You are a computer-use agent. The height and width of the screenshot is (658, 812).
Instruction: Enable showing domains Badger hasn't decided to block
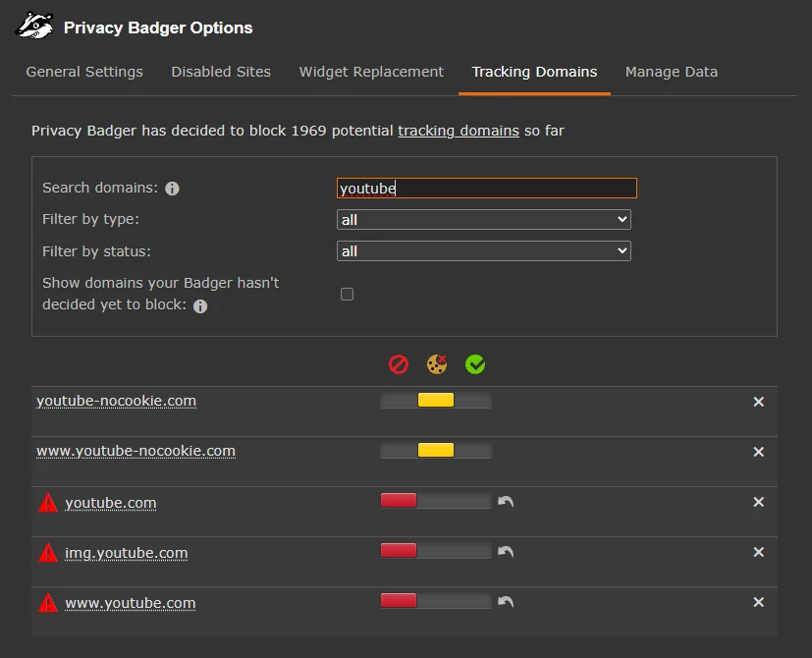[347, 295]
